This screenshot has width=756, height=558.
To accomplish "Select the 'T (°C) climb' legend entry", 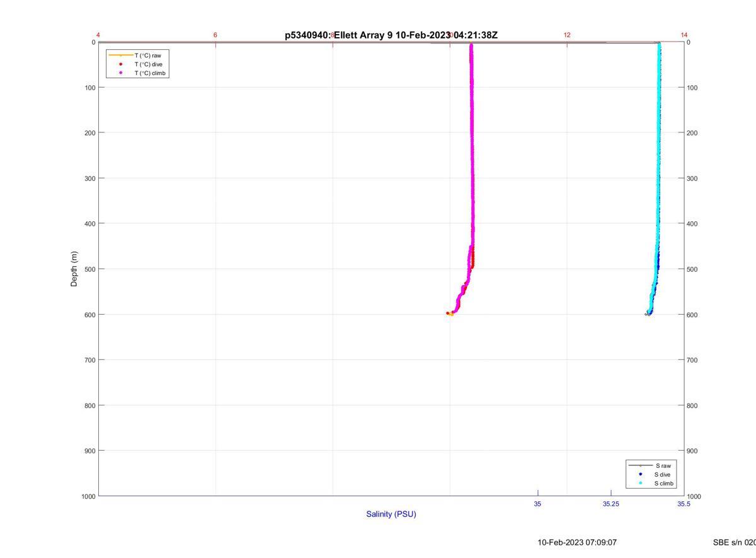I will point(150,73).
